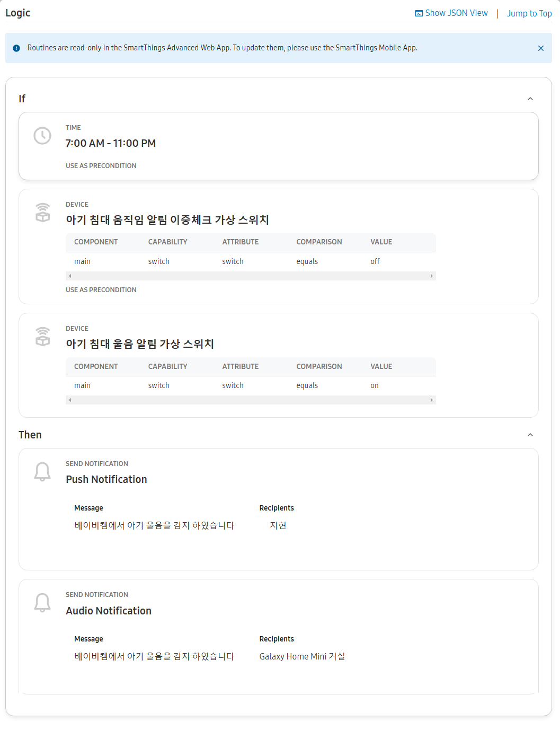Click the Push Notification title
The height and width of the screenshot is (739, 560).
(106, 479)
